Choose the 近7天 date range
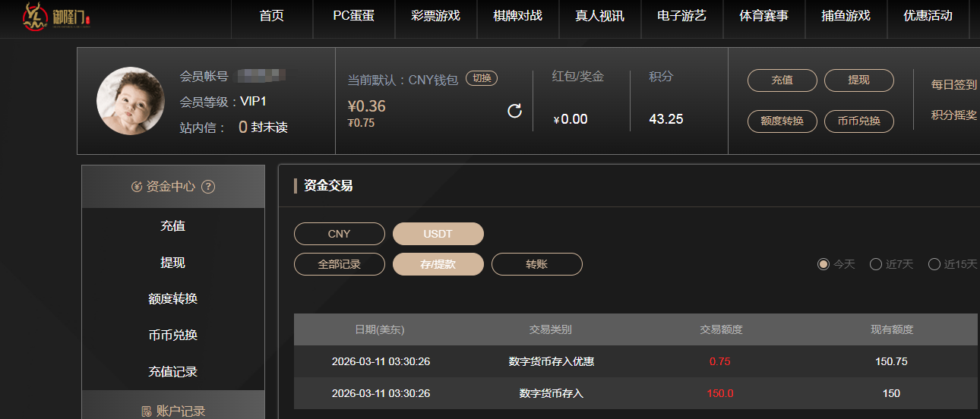Viewport: 980px width, 419px height. 875,264
